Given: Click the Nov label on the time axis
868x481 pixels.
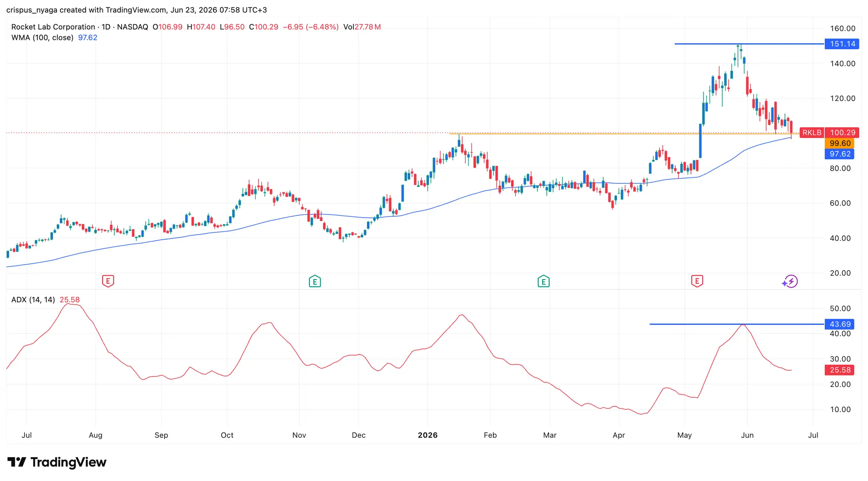Looking at the screenshot, I should pos(299,435).
